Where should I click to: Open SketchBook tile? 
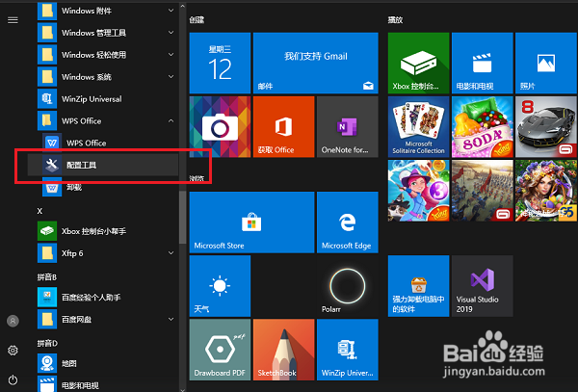pyautogui.click(x=283, y=350)
